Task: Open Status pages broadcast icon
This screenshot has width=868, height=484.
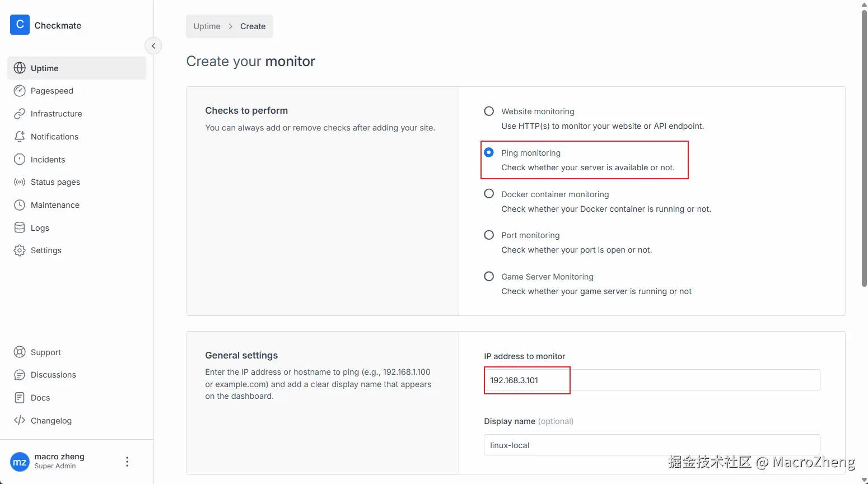Action: (x=20, y=182)
